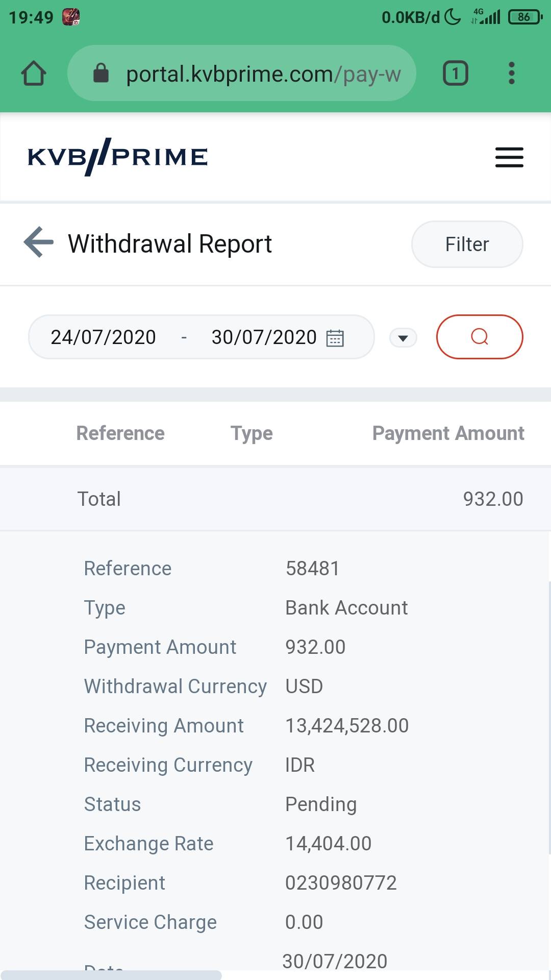The image size is (551, 980).
Task: Click the red search button
Action: point(480,337)
